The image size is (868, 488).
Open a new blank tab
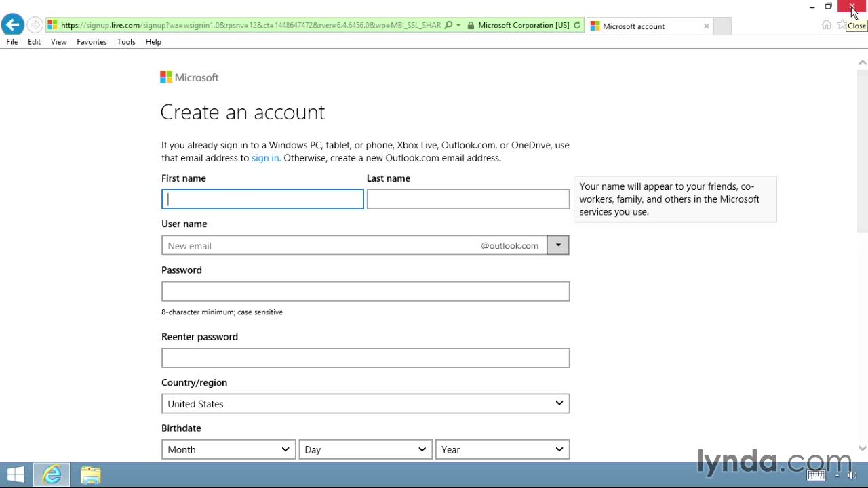(723, 26)
